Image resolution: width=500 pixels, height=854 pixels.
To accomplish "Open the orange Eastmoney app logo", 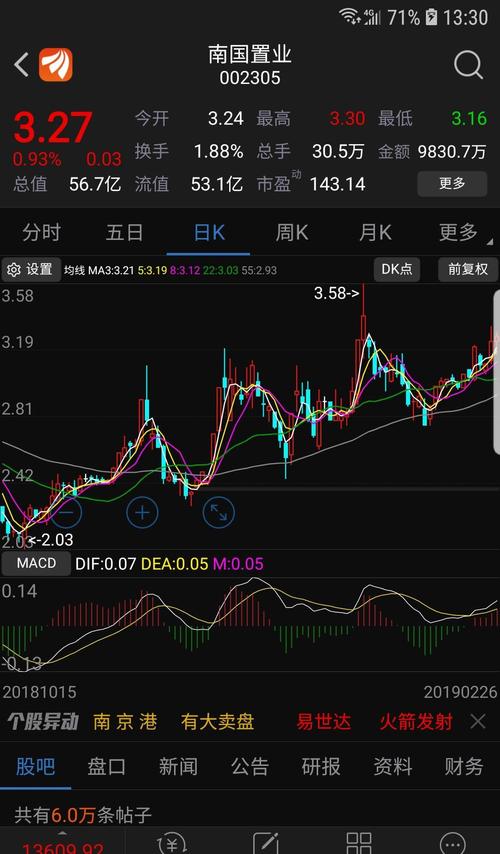I will (56, 65).
